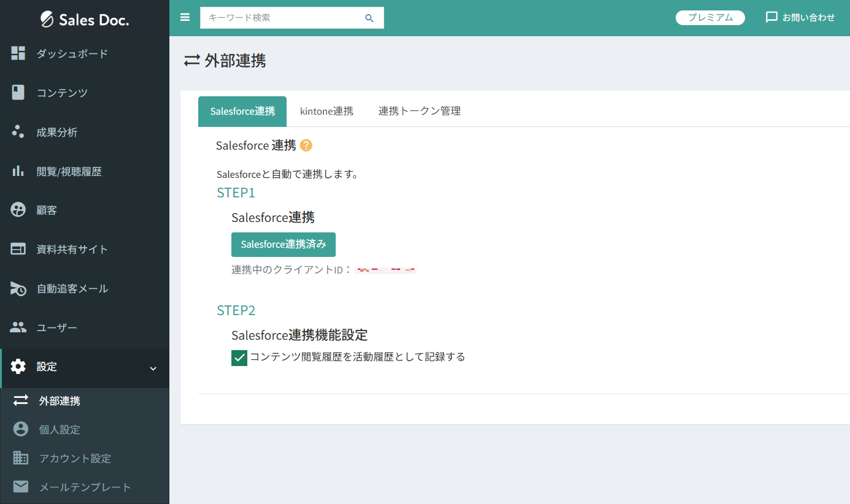Click the customer face icon
This screenshot has width=850, height=504.
pyautogui.click(x=18, y=210)
